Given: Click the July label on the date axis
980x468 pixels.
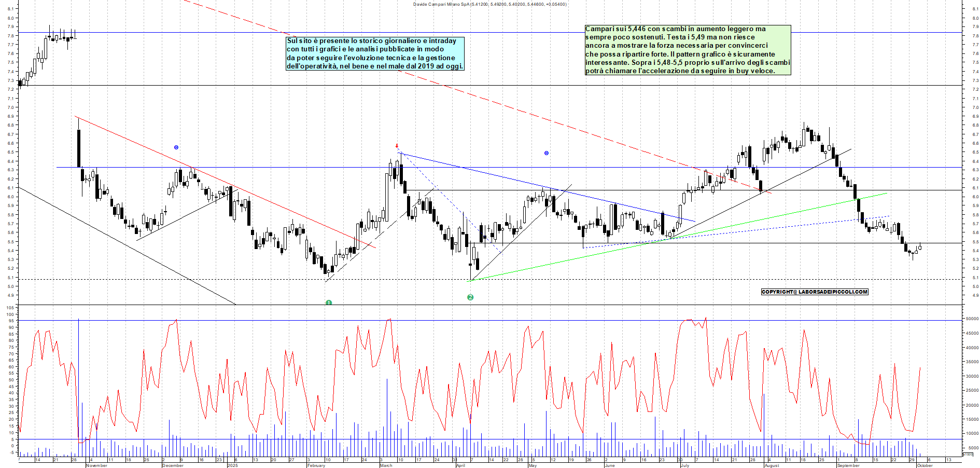Looking at the screenshot, I should click(x=684, y=465).
